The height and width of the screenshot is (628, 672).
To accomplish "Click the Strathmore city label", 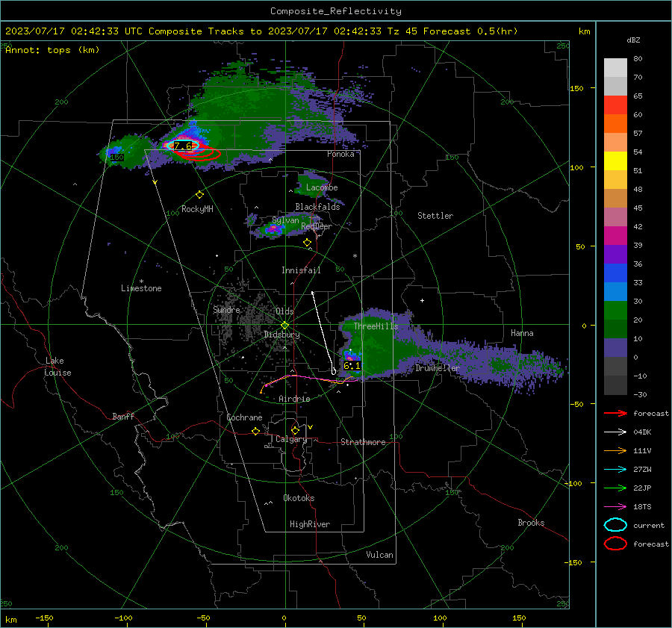I will (363, 442).
